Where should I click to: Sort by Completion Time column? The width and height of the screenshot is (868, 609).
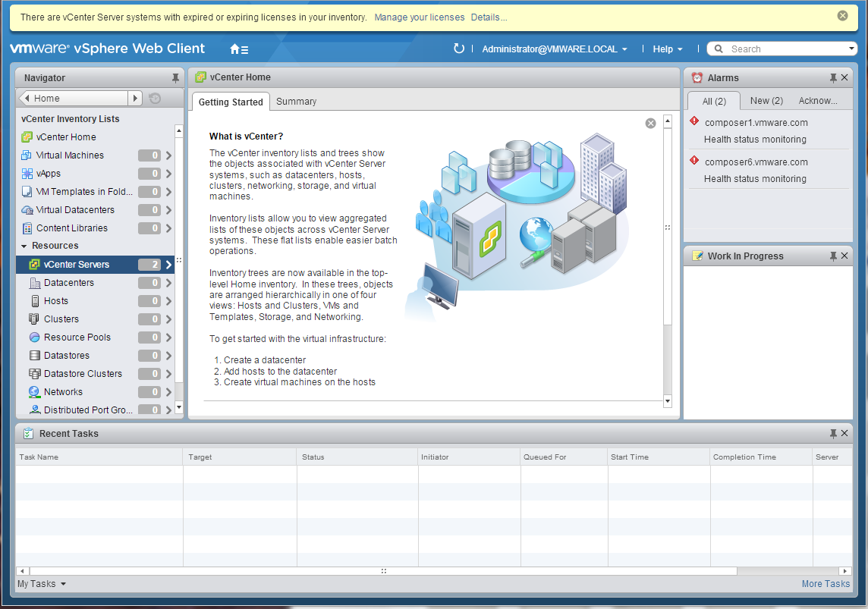click(761, 457)
